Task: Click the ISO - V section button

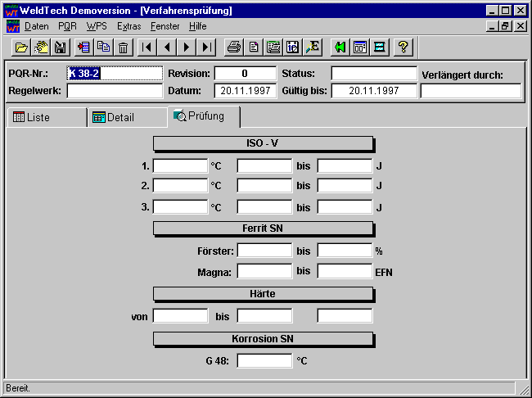Action: 263,143
